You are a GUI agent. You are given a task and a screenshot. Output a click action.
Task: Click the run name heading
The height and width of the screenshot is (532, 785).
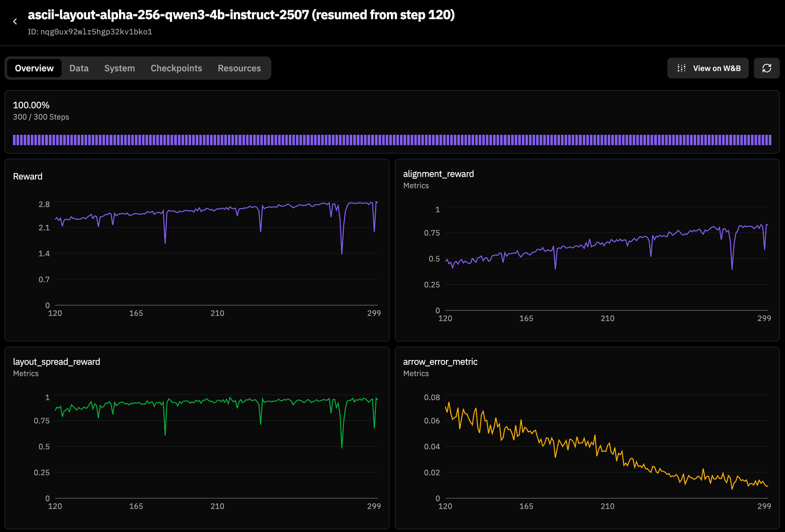click(x=241, y=15)
